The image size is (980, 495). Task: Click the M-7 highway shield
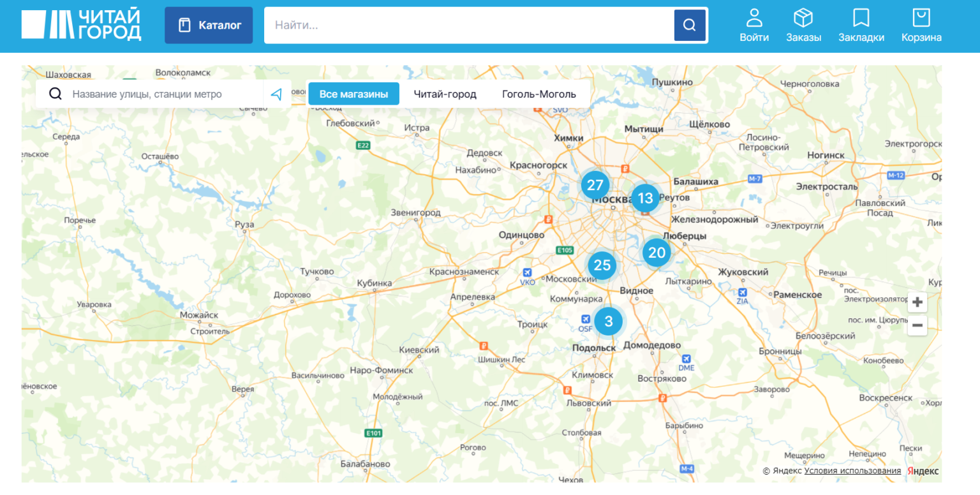pyautogui.click(x=755, y=179)
